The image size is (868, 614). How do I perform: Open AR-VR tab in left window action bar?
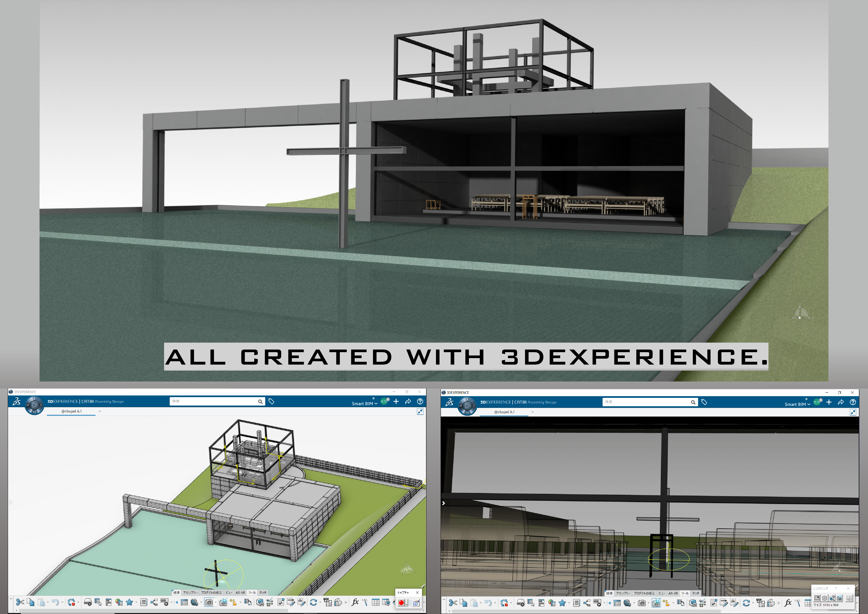coord(240,593)
